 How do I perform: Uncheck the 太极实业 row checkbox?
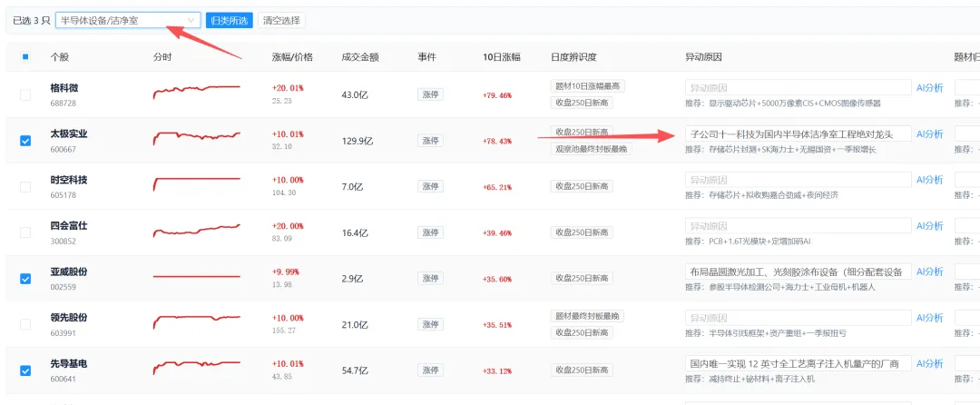25,141
